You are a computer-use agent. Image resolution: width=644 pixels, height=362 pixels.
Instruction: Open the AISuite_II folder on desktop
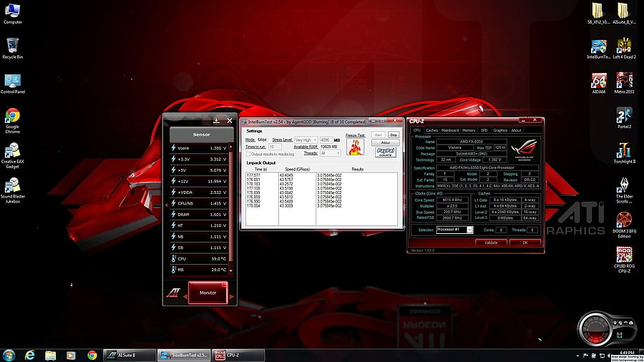point(624,14)
